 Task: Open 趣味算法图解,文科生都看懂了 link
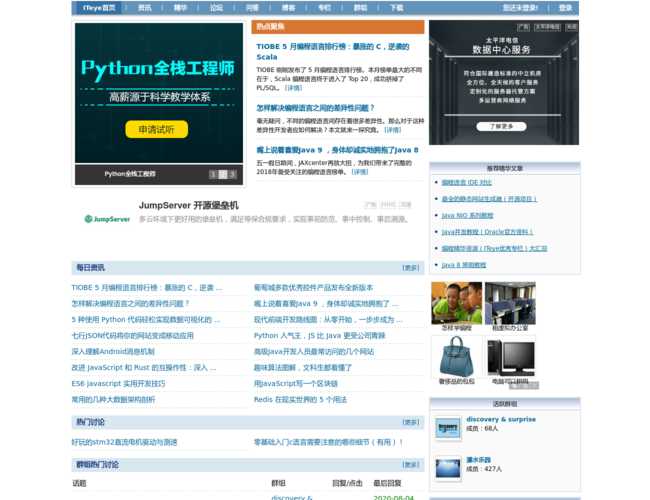click(x=303, y=368)
